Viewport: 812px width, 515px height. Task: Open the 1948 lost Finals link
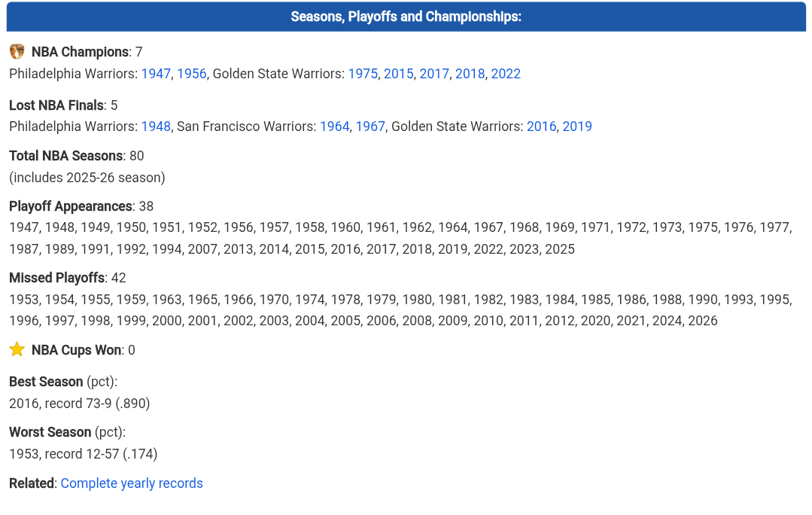coord(156,126)
